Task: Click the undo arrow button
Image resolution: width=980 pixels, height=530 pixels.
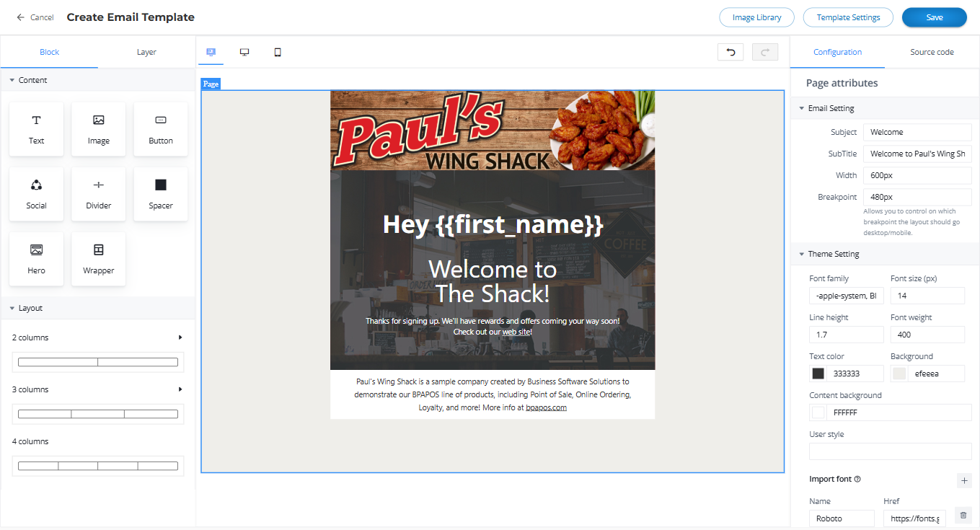Action: pyautogui.click(x=730, y=52)
